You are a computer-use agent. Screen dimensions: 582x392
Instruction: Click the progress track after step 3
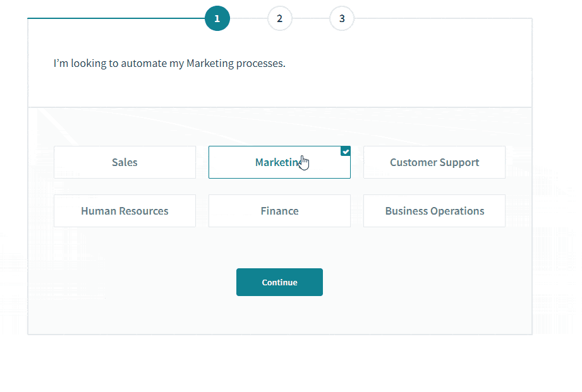point(442,18)
